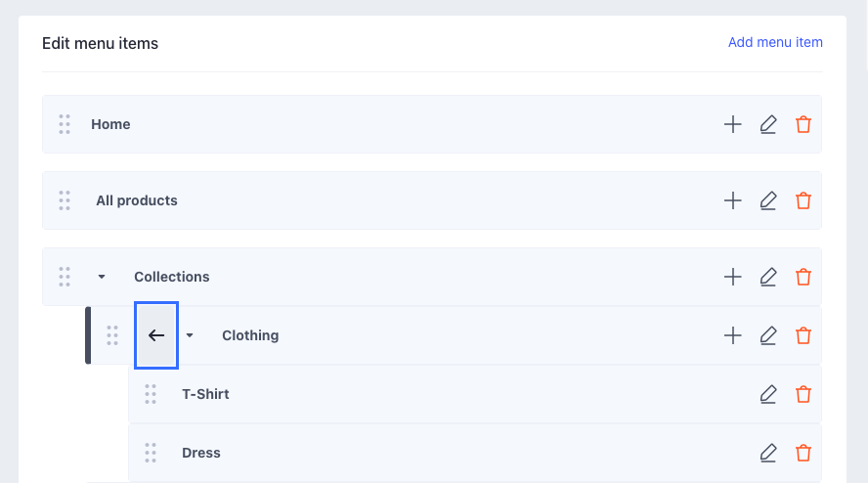Collapse the Collections menu group
868x483 pixels.
102,277
